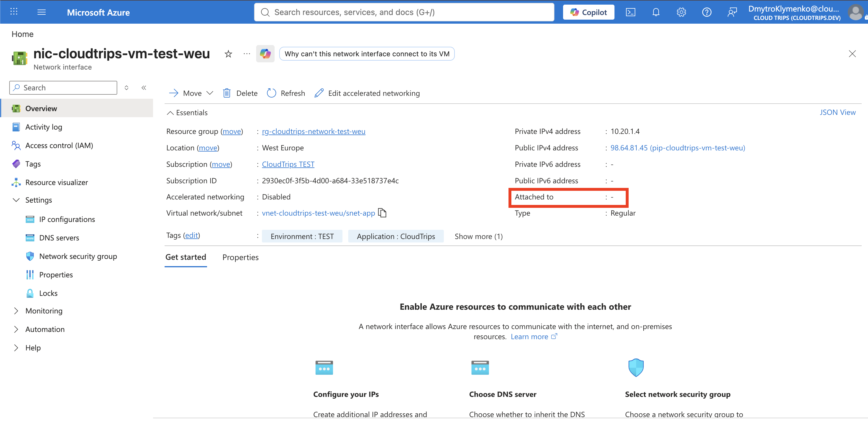868x422 pixels.
Task: Collapse the sidebar with double chevron
Action: click(144, 87)
